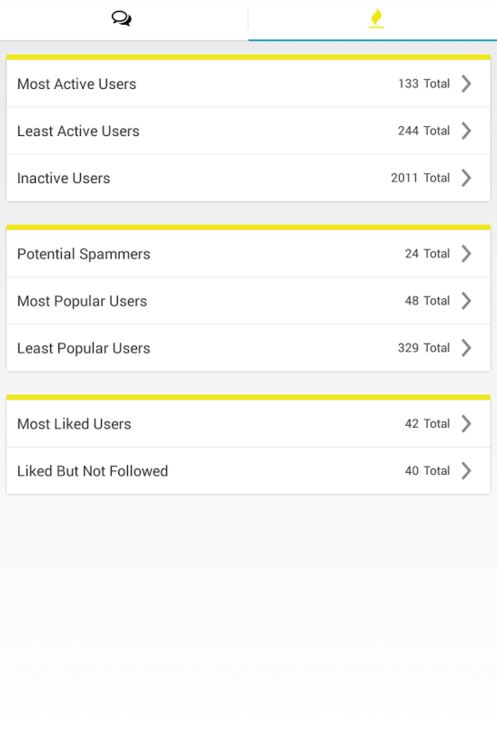Open Least Active Users list
Image resolution: width=497 pixels, height=737 pixels.
[x=248, y=131]
